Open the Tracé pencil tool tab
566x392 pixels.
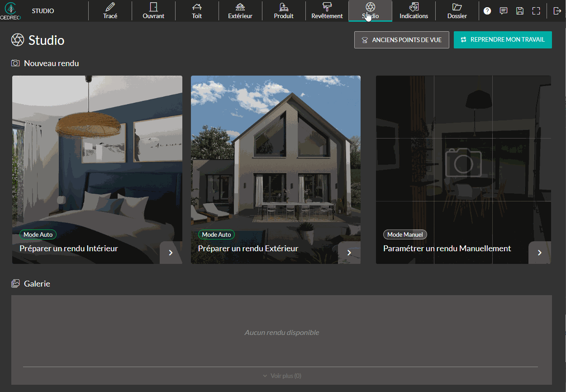pyautogui.click(x=110, y=11)
